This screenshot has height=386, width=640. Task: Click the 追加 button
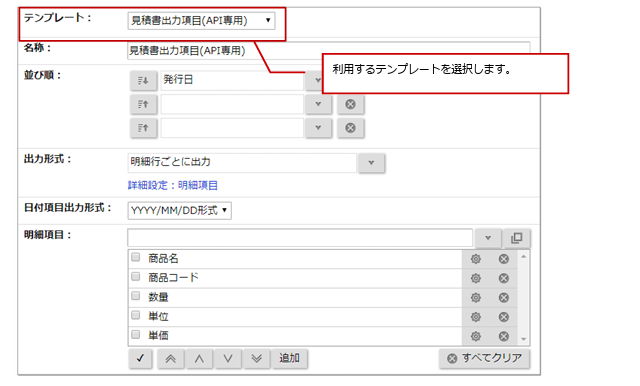[x=289, y=359]
